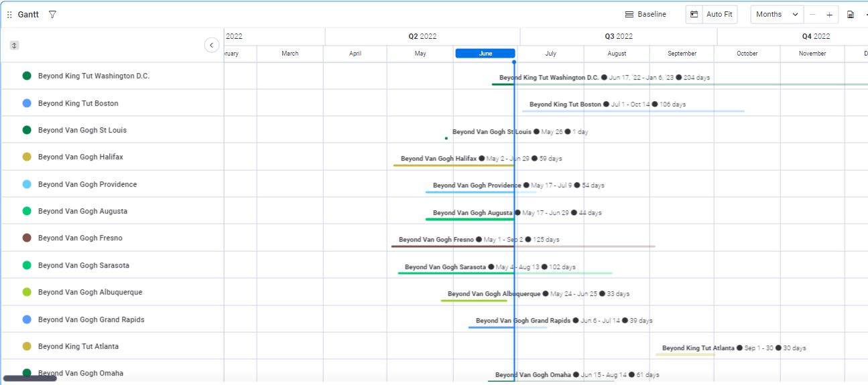Screen dimensions: 868x385
Task: Click the expand/collapse rows icon
Action: coord(14,46)
